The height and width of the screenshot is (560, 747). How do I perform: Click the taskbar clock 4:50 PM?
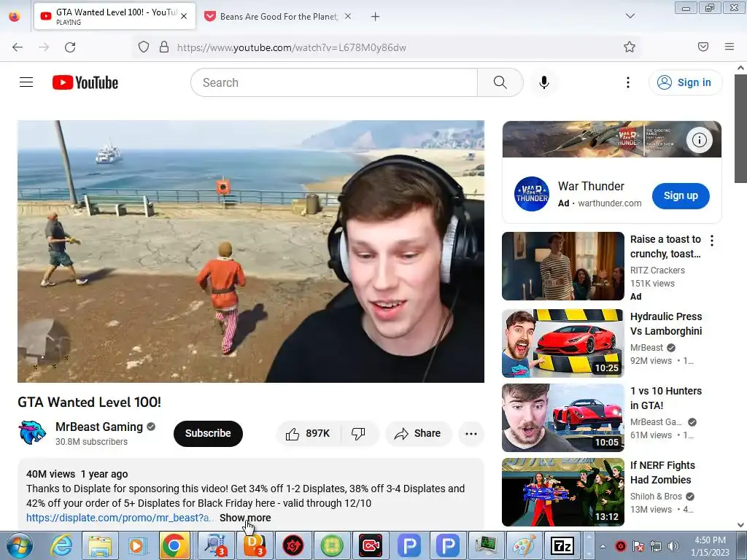710,540
